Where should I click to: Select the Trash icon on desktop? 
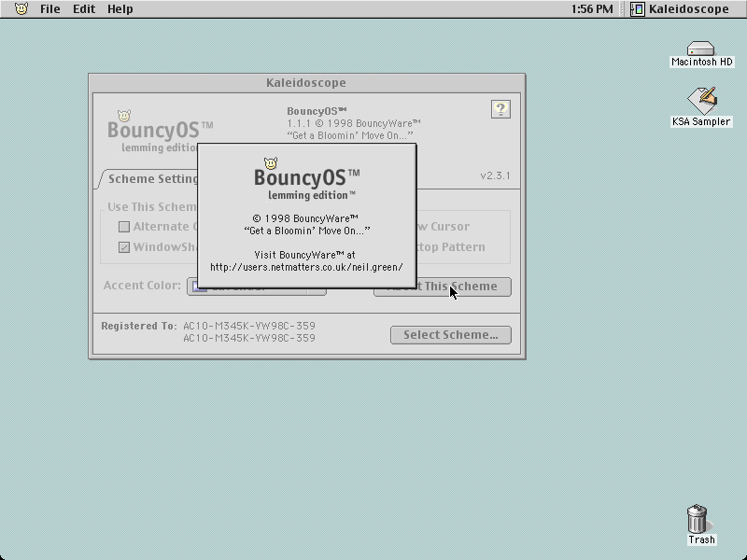point(698,519)
